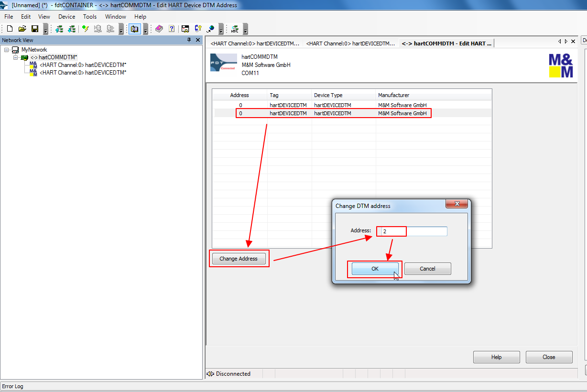
Task: Click the Change Address button
Action: pyautogui.click(x=239, y=259)
